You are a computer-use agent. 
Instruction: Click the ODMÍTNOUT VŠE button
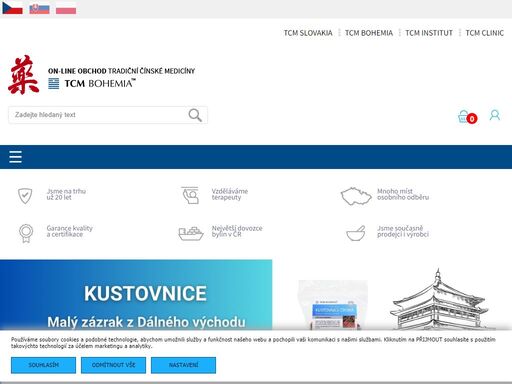tap(113, 365)
